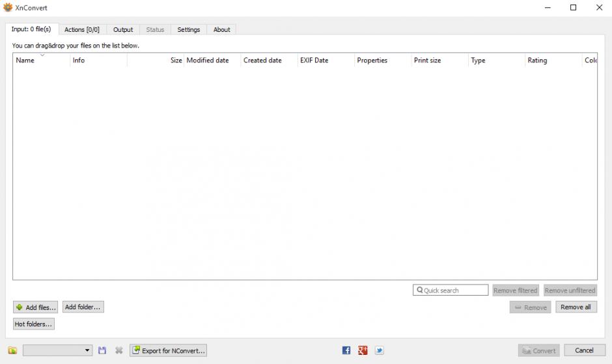Click the Add folder button
This screenshot has width=612, height=364.
click(83, 307)
